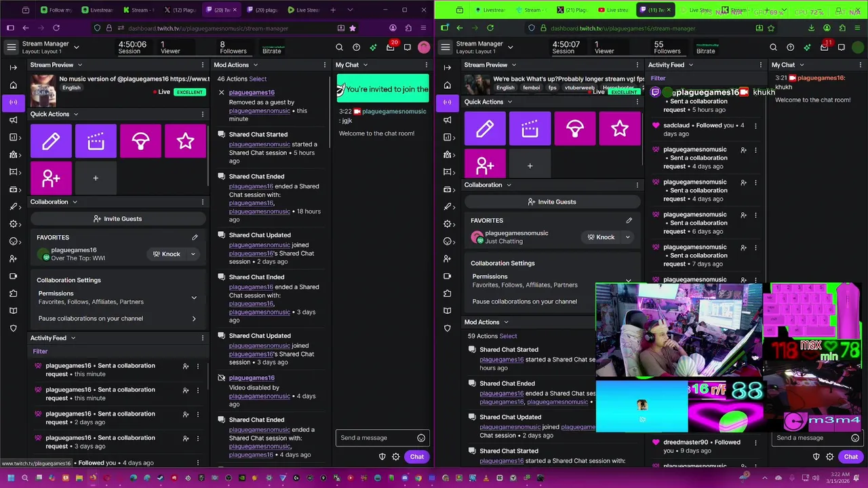Click the clapperboard clip quick action in left window
This screenshot has width=868, height=488.
pyautogui.click(x=96, y=141)
